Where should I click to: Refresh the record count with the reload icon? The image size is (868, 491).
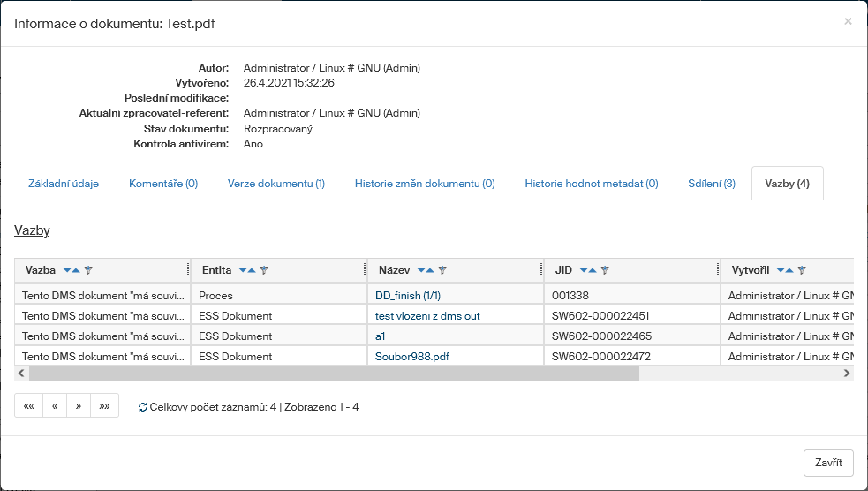coord(143,408)
